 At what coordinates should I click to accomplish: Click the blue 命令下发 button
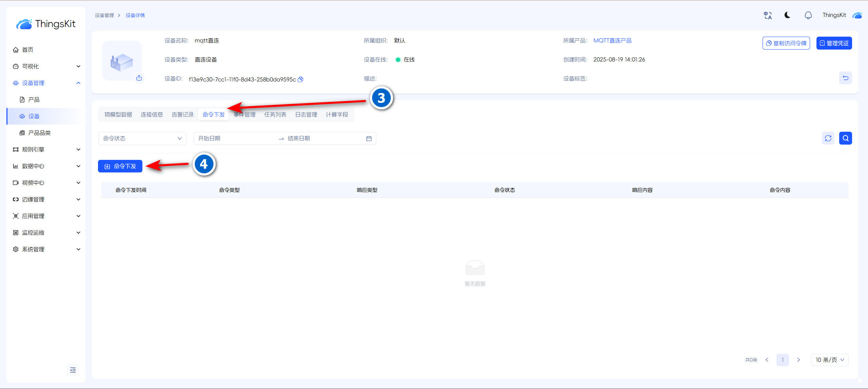120,166
